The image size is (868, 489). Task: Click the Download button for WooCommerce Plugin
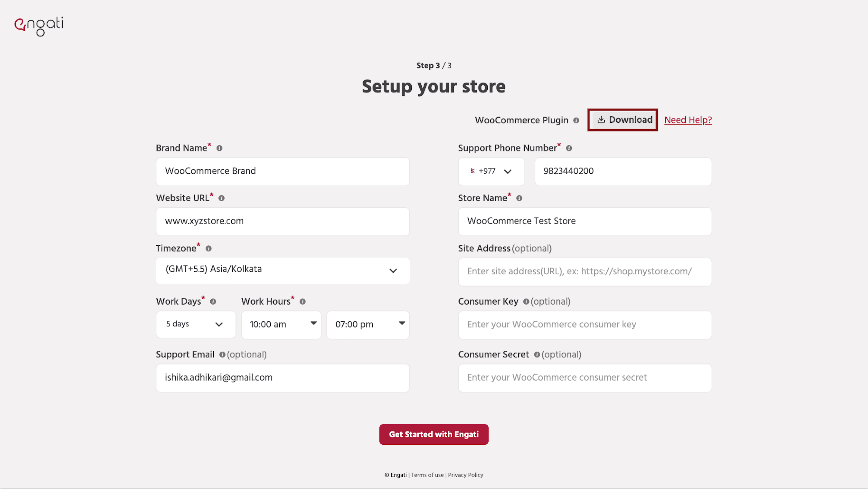tap(622, 120)
